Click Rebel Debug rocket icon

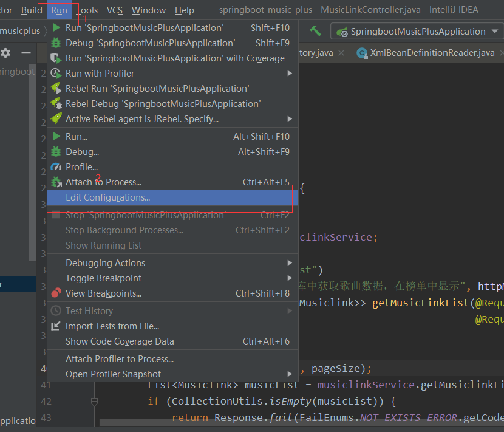56,103
